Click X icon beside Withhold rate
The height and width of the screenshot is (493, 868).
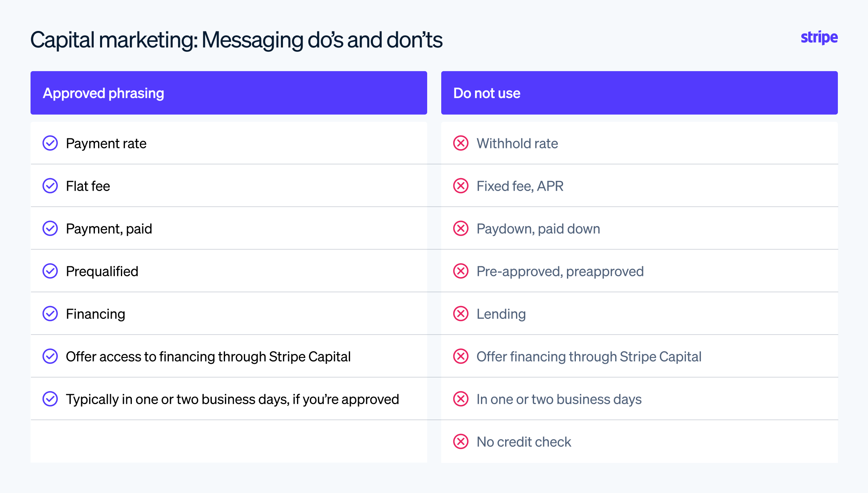click(x=461, y=143)
